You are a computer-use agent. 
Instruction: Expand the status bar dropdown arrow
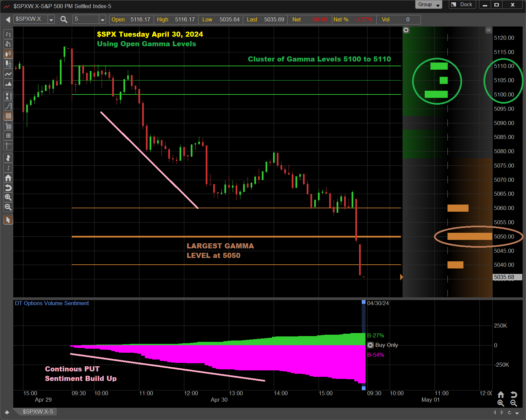(x=517, y=413)
